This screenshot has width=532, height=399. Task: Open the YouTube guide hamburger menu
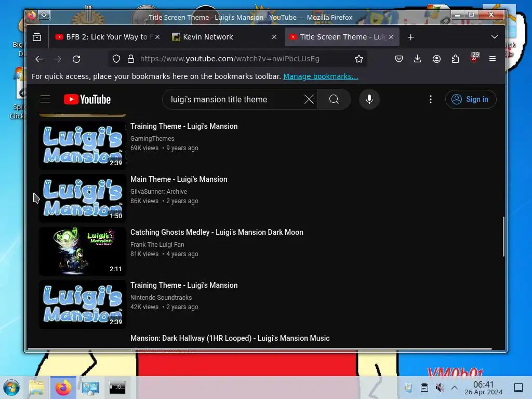tap(45, 99)
